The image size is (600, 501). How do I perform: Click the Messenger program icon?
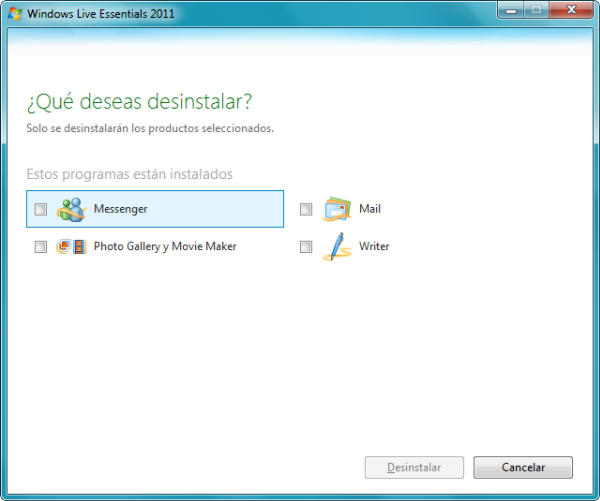pos(71,209)
